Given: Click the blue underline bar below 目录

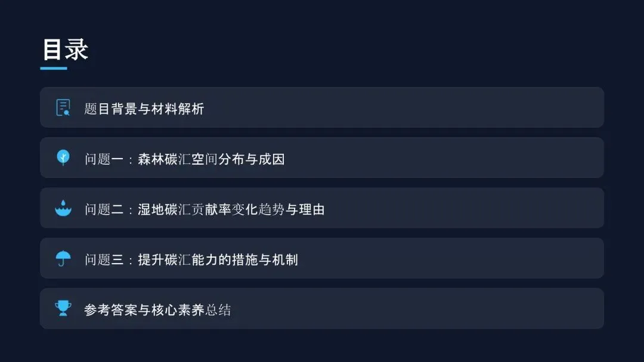Looking at the screenshot, I should [x=54, y=68].
